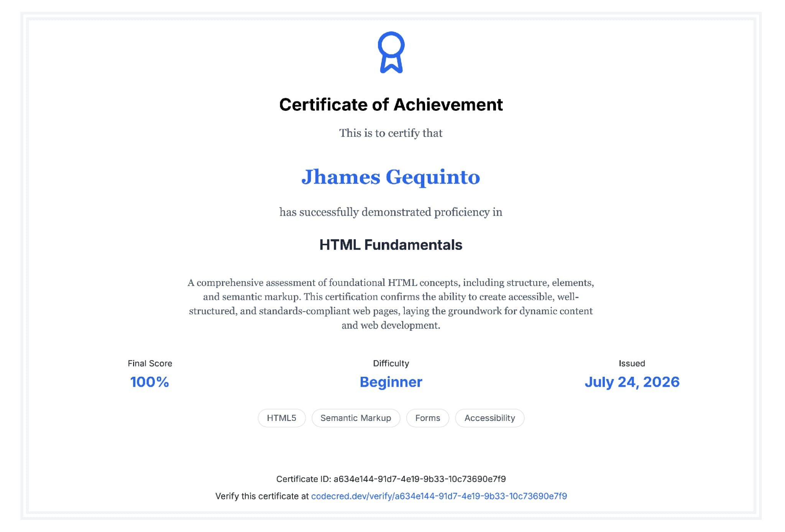Click the course description paragraph
The image size is (785, 532).
coord(391,304)
